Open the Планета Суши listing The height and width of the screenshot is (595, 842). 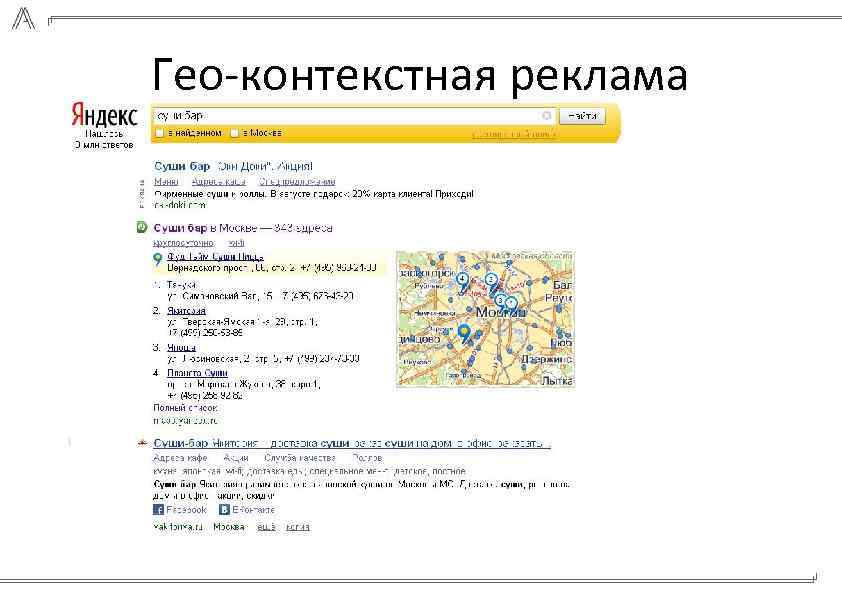coord(197,373)
